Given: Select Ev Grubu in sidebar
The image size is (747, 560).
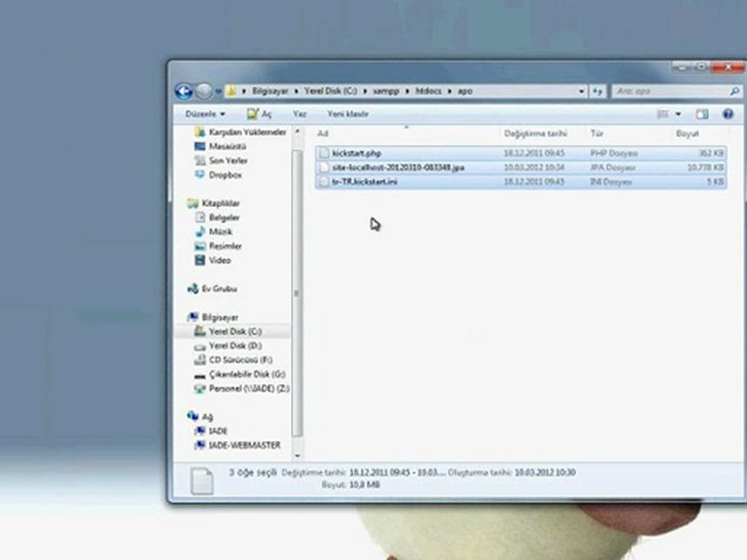Looking at the screenshot, I should tap(212, 289).
